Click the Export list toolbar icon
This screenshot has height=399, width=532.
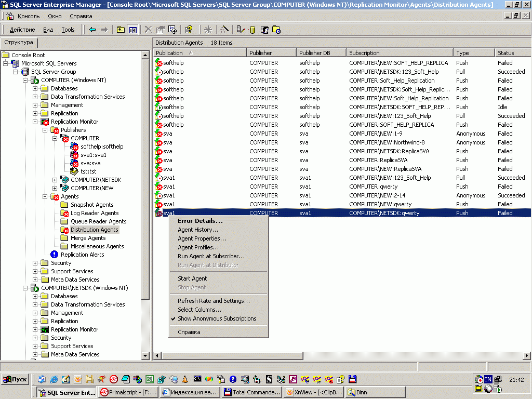click(172, 30)
